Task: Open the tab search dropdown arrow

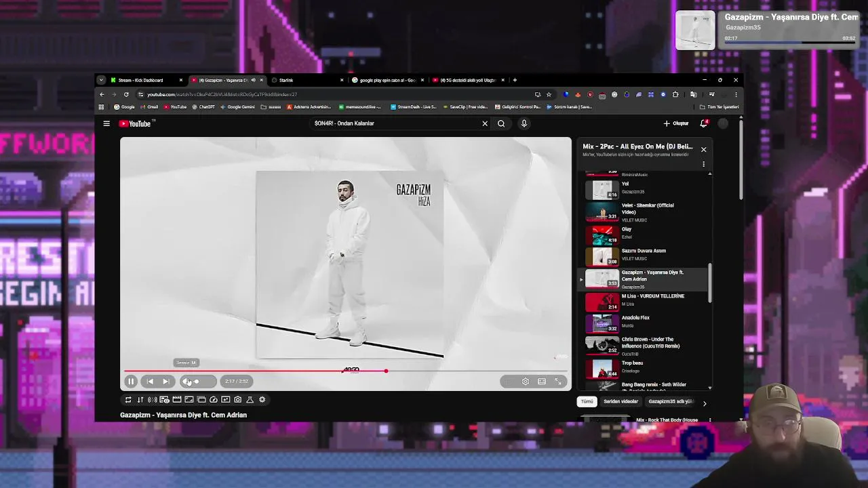Action: click(x=101, y=80)
